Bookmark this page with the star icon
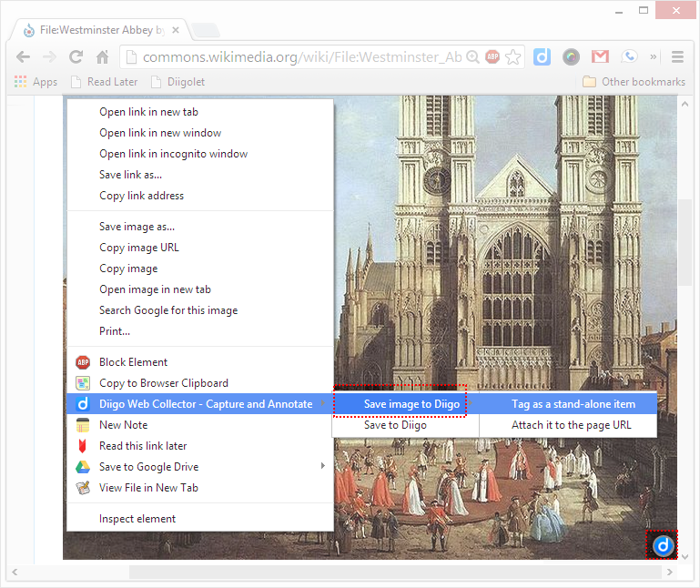The width and height of the screenshot is (700, 588). pos(513,56)
